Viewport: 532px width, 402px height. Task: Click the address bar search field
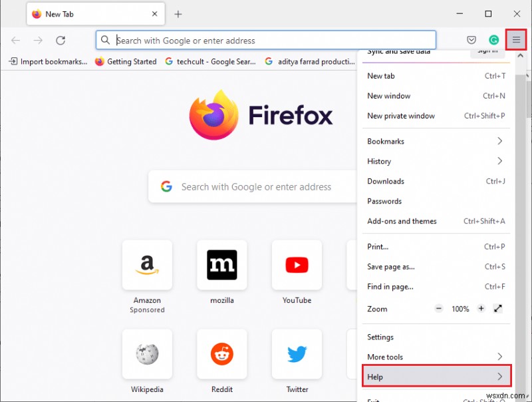point(265,40)
